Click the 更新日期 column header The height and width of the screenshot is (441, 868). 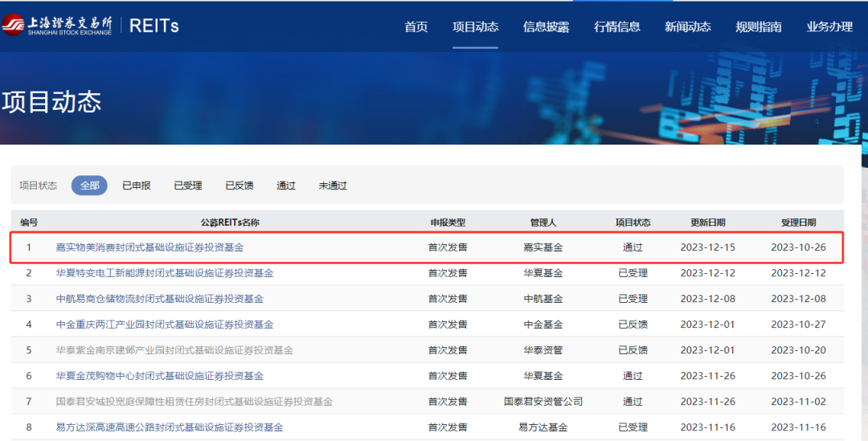(x=707, y=223)
